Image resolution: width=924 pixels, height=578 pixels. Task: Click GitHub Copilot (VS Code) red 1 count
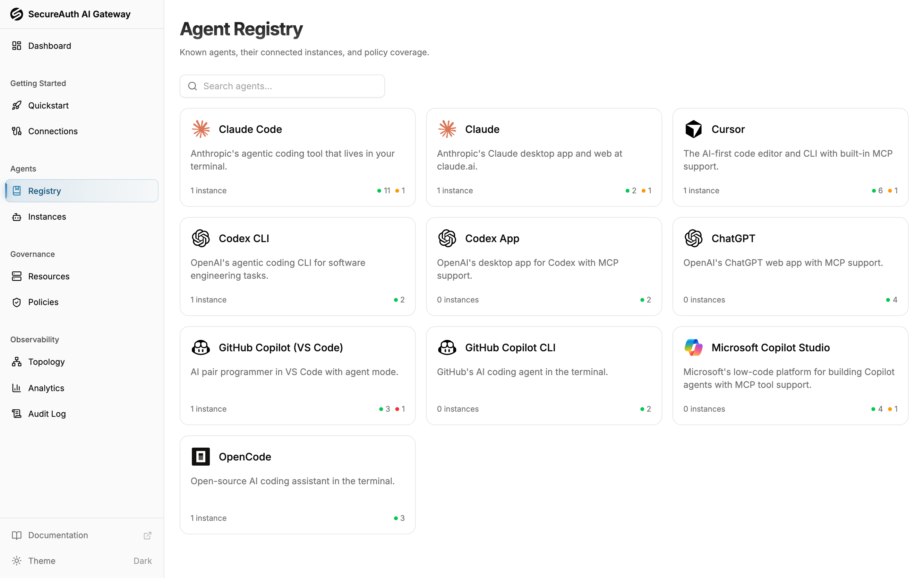click(x=400, y=409)
